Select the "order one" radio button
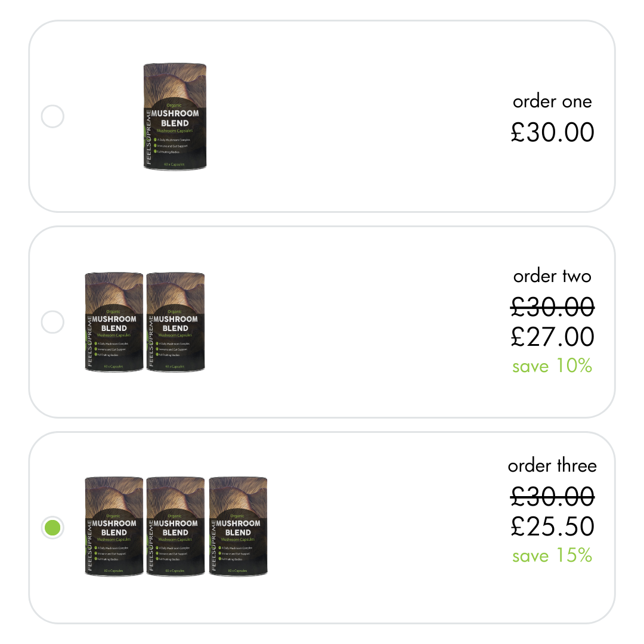Image resolution: width=644 pixels, height=644 pixels. [52, 116]
